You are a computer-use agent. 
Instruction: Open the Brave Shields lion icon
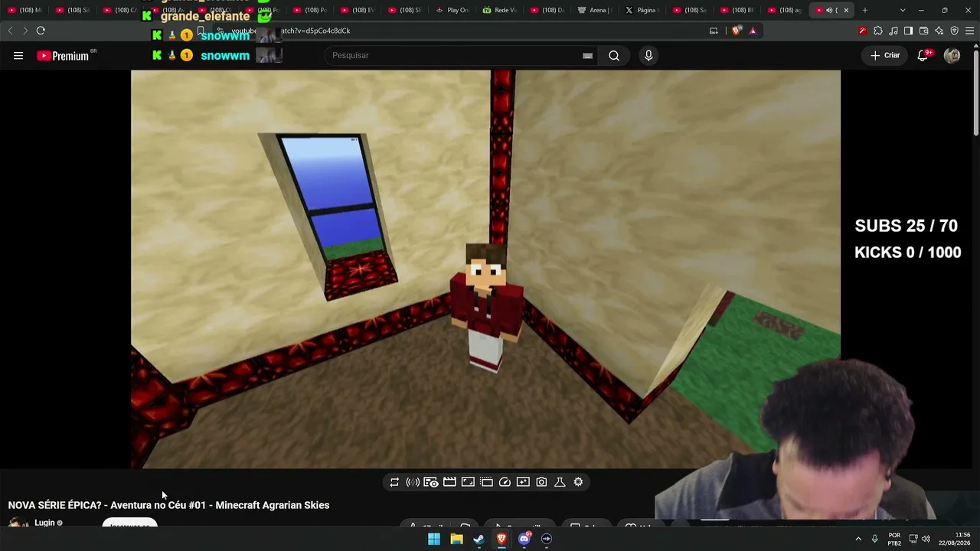[737, 31]
